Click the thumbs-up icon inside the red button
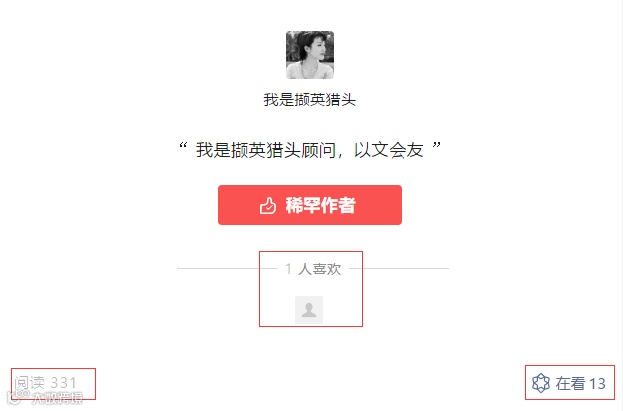The image size is (623, 411). 268,206
